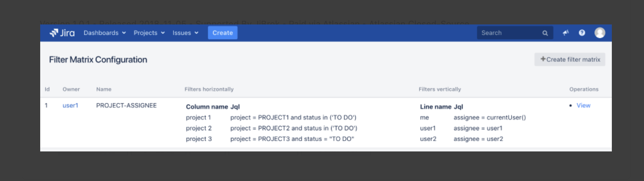Click the Owner column header

(71, 89)
